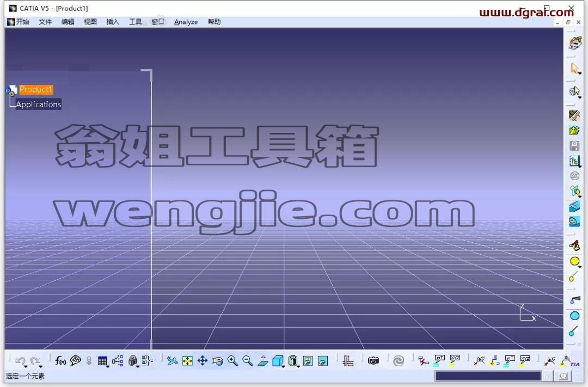The image size is (588, 387).
Task: Click the Capture camera icon
Action: pos(373,361)
